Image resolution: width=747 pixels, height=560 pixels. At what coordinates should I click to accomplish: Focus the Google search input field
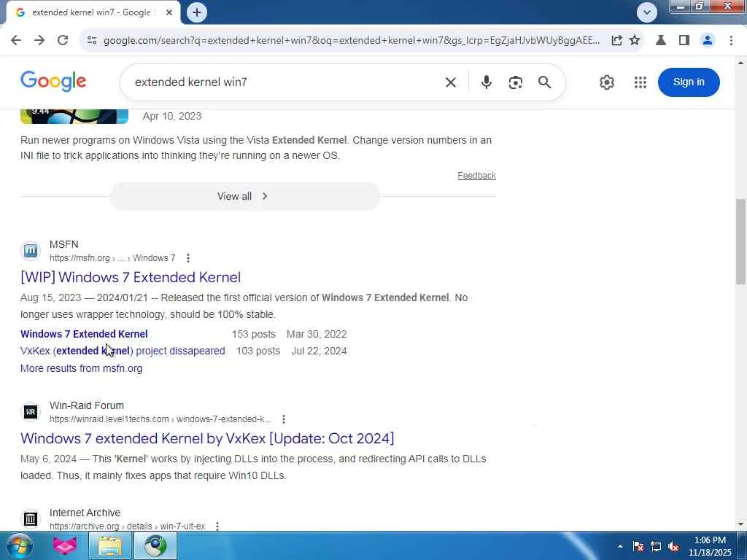pyautogui.click(x=286, y=82)
